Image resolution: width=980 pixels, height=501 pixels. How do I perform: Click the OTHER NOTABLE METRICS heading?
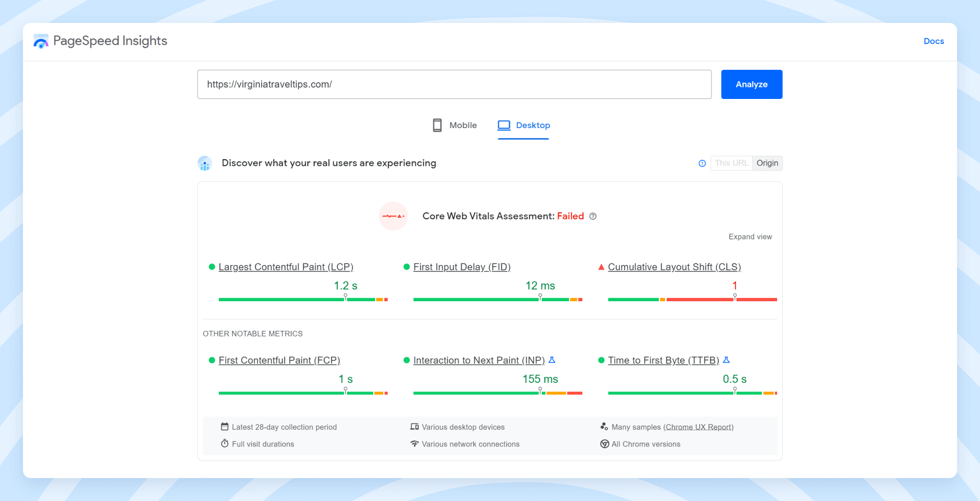pos(253,334)
